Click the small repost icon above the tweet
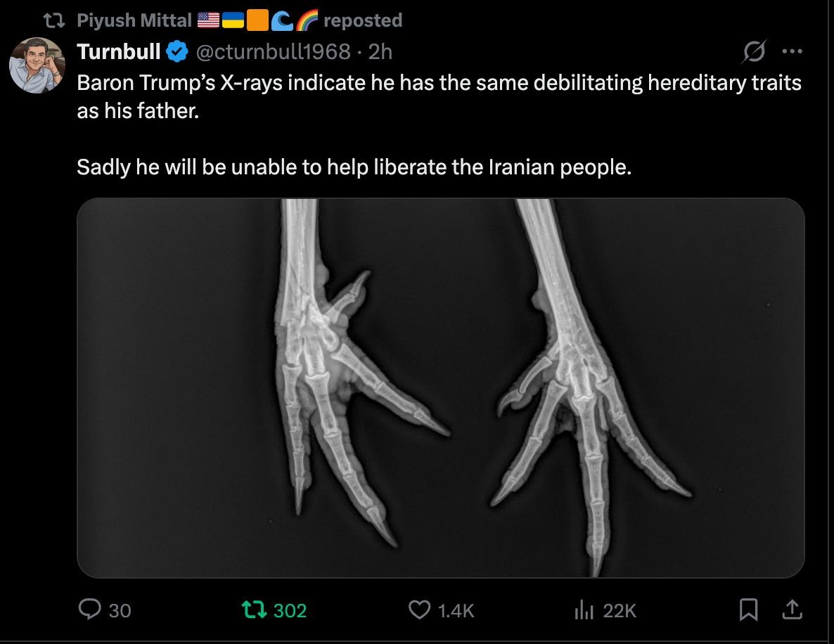Screen dimensions: 834x644 [53, 20]
